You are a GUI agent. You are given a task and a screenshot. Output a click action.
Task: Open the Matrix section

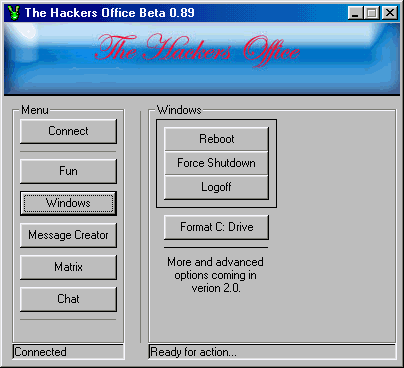click(x=68, y=267)
